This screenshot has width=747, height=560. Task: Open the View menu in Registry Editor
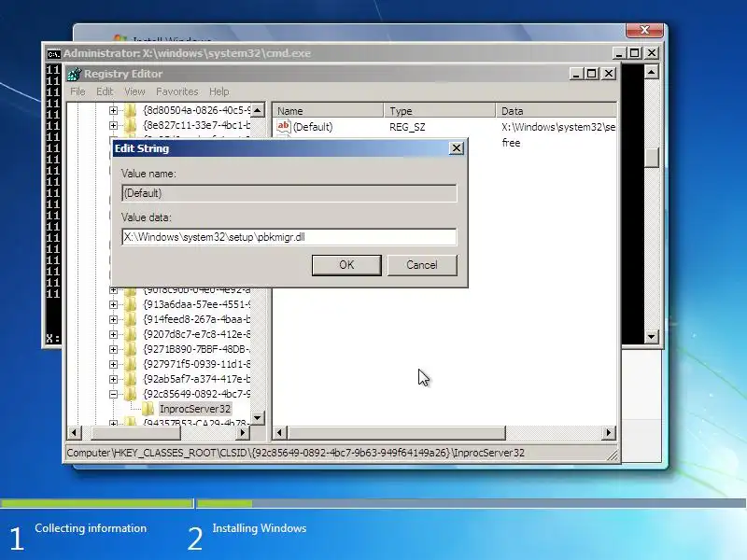[134, 91]
